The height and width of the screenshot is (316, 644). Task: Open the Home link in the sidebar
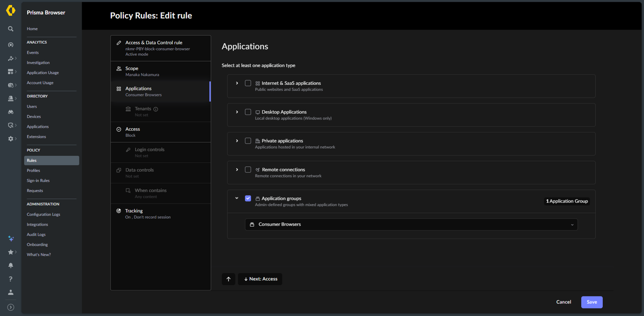pyautogui.click(x=32, y=29)
